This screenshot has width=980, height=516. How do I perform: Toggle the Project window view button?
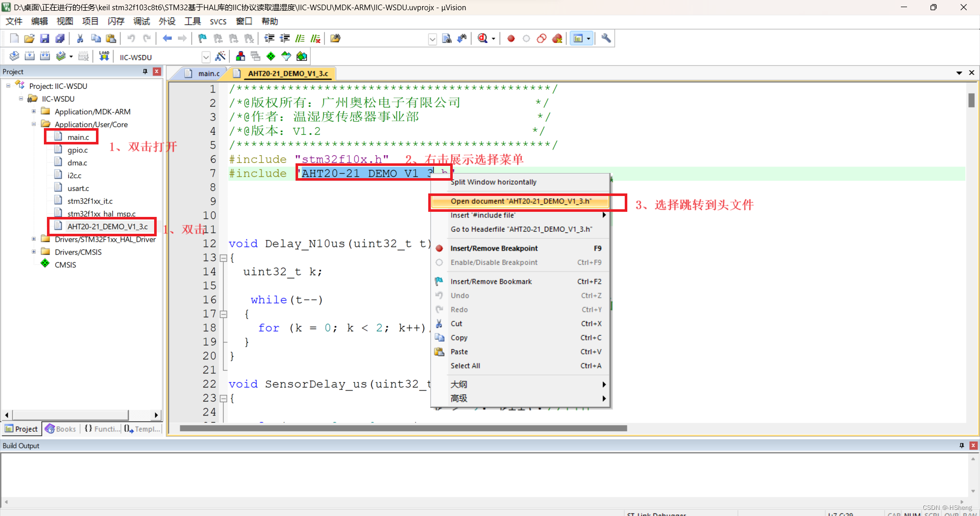pos(578,38)
